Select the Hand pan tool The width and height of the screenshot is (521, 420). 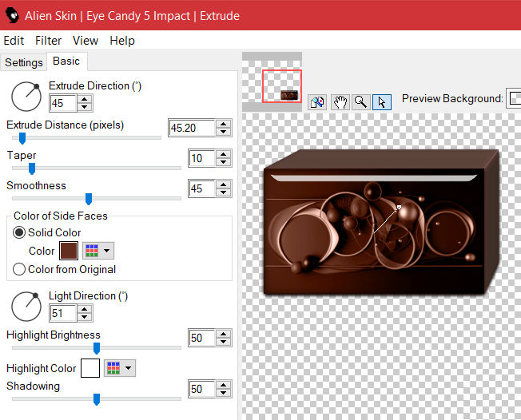[340, 101]
